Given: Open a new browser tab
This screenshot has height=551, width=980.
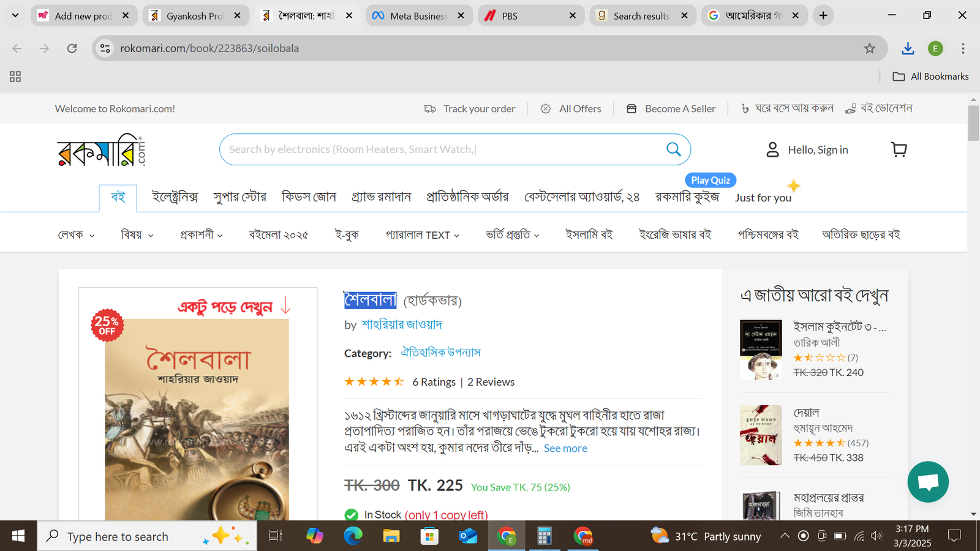Looking at the screenshot, I should pyautogui.click(x=823, y=16).
